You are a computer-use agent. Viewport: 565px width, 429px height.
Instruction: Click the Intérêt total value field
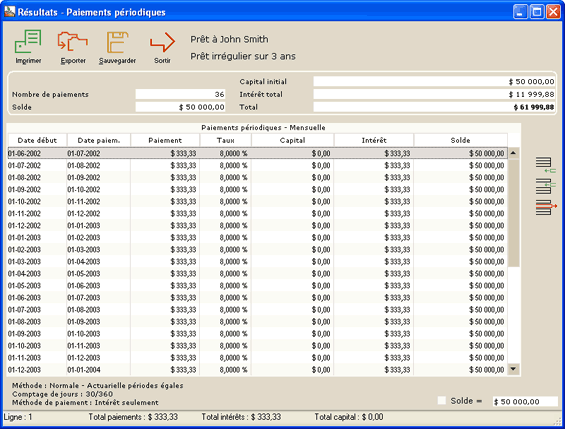tap(434, 94)
